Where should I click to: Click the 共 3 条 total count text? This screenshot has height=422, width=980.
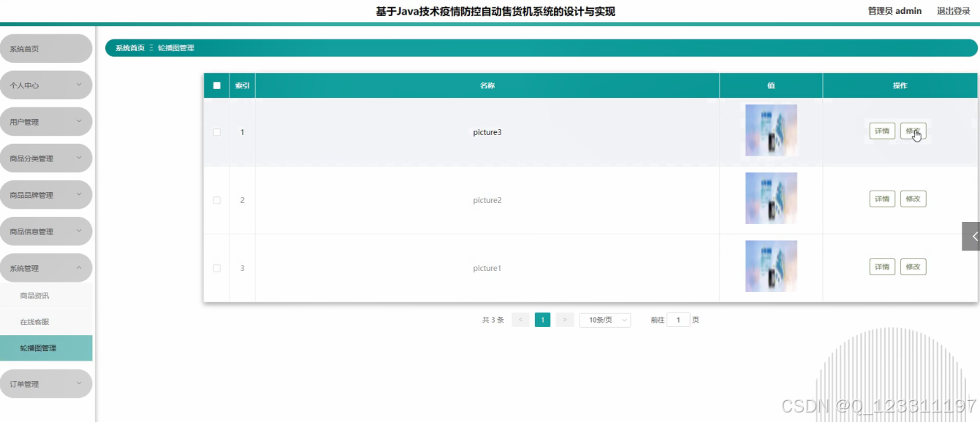tap(493, 320)
